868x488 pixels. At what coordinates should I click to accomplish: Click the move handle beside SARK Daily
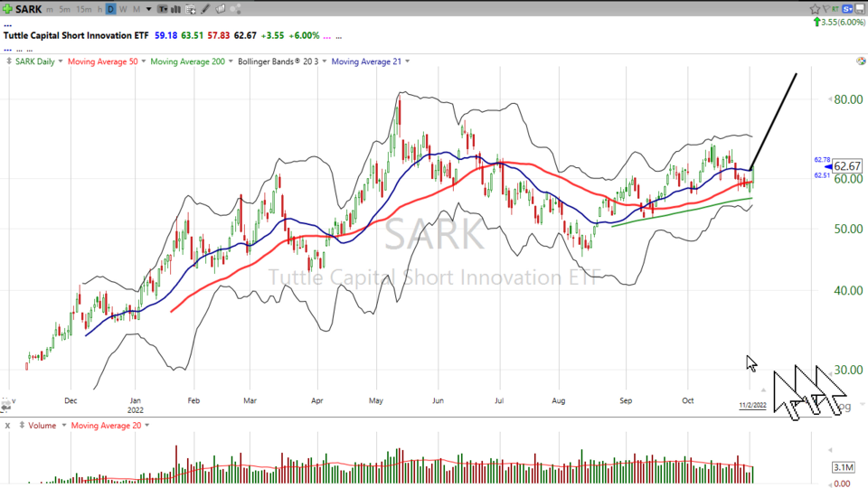coord(9,61)
